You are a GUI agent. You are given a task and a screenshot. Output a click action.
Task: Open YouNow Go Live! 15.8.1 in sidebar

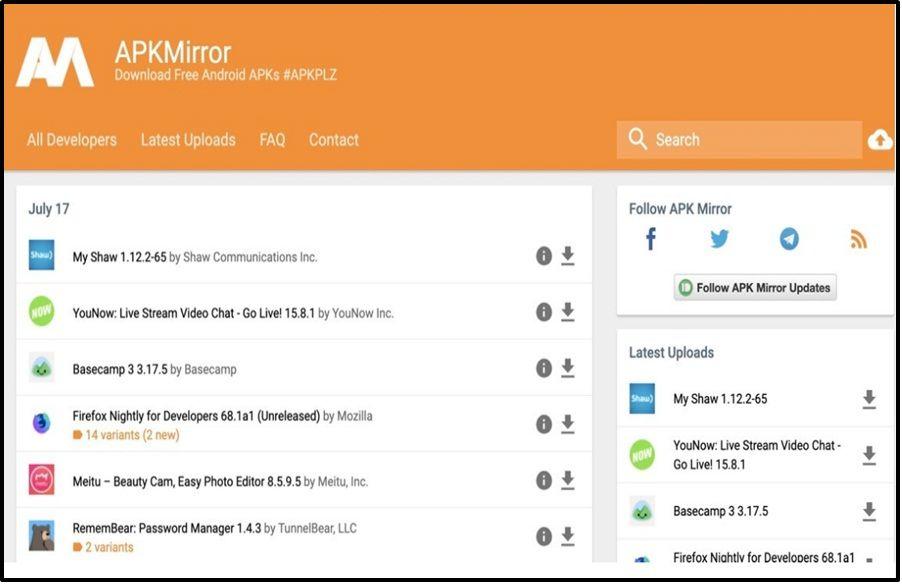point(757,455)
